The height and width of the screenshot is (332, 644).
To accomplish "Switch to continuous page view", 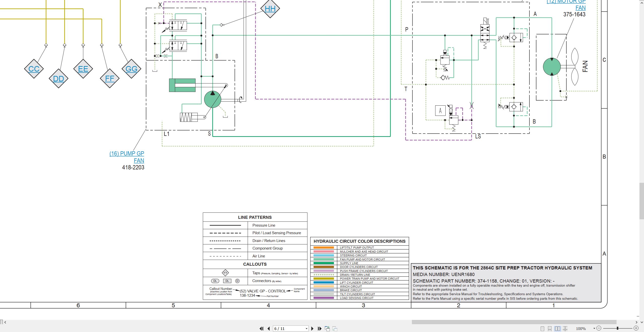I will click(550, 328).
